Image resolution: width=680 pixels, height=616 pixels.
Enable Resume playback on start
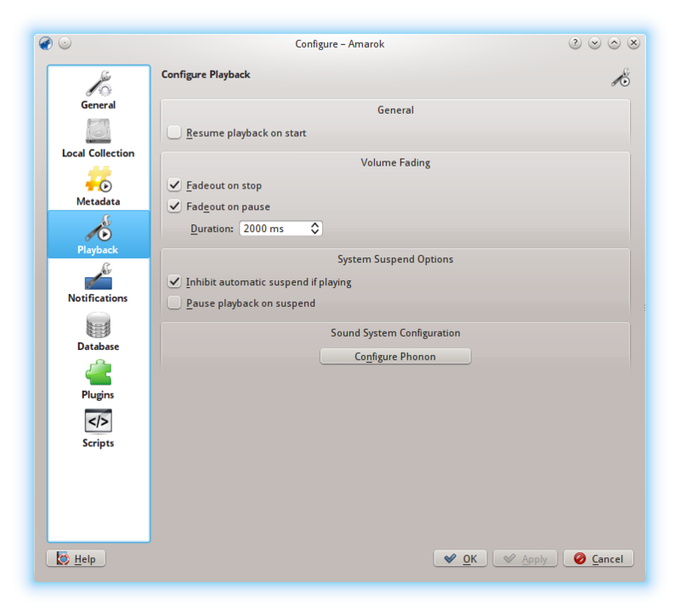[174, 133]
